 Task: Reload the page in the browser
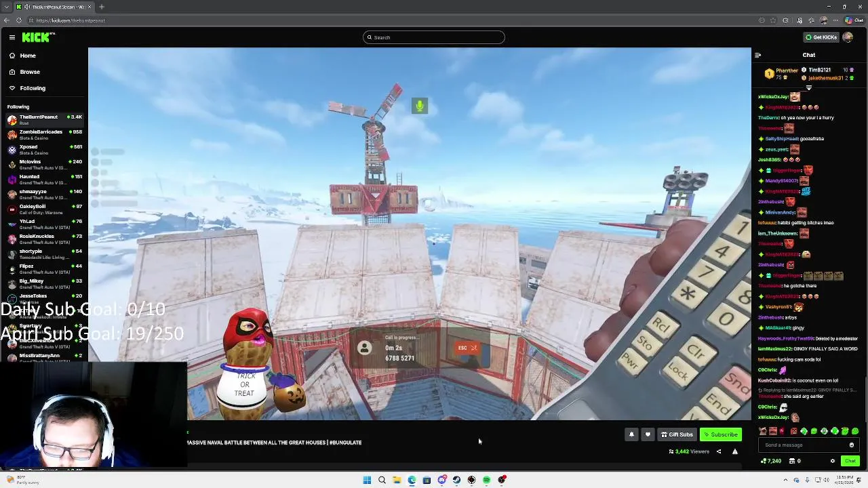tap(19, 20)
